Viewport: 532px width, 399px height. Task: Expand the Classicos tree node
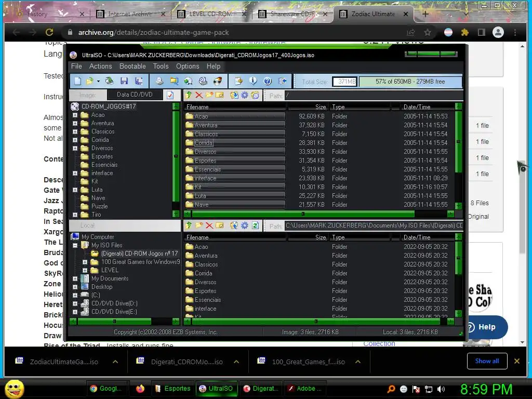click(75, 131)
